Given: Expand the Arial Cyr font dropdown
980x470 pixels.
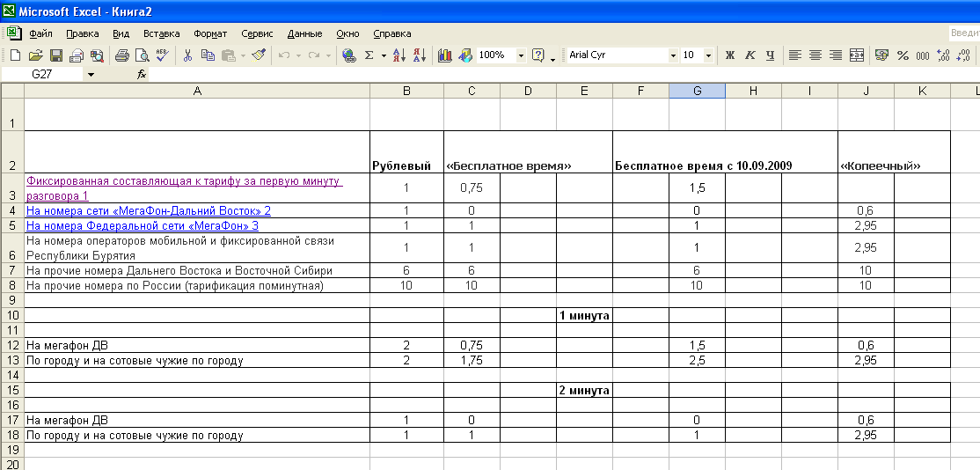Looking at the screenshot, I should 674,55.
